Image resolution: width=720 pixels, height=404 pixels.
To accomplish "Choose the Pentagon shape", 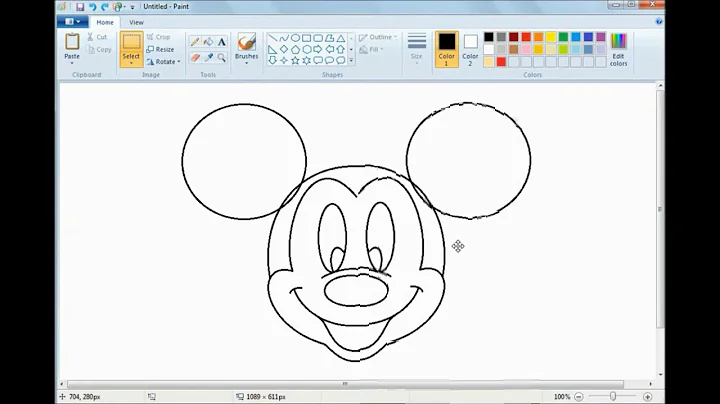I will pos(295,49).
